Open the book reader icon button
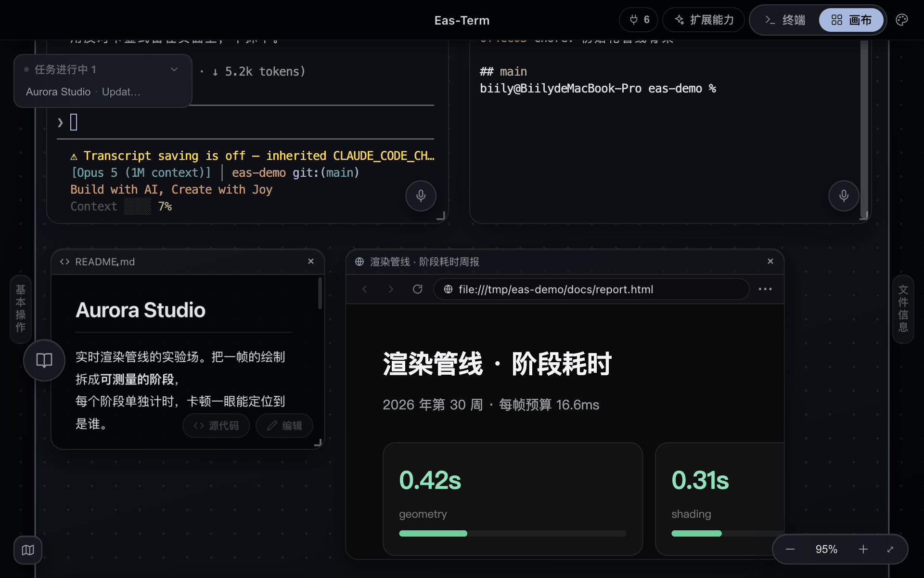Screen dimensions: 924x578 [44, 360]
